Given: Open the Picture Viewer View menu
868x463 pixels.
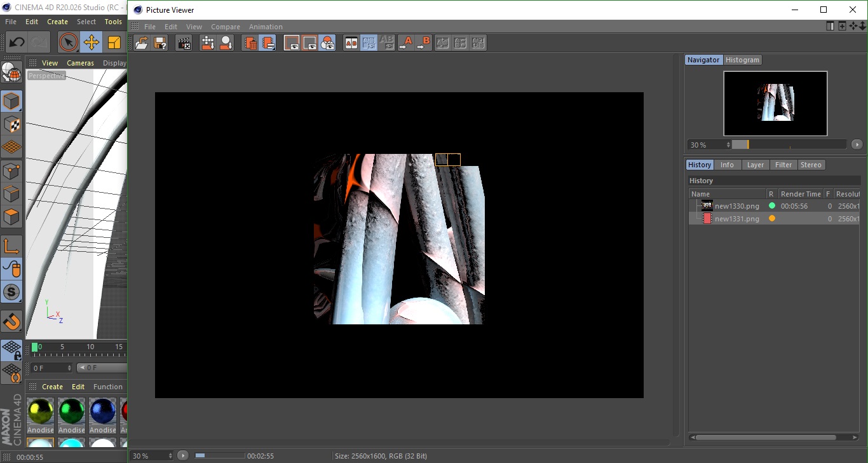Looking at the screenshot, I should coord(194,27).
